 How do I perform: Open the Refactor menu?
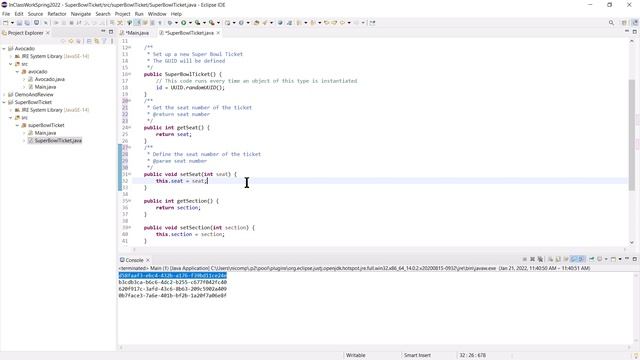[x=57, y=14]
